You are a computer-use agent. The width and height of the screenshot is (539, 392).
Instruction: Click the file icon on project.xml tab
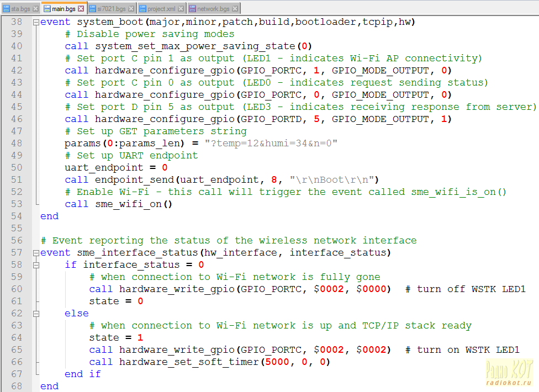(143, 9)
